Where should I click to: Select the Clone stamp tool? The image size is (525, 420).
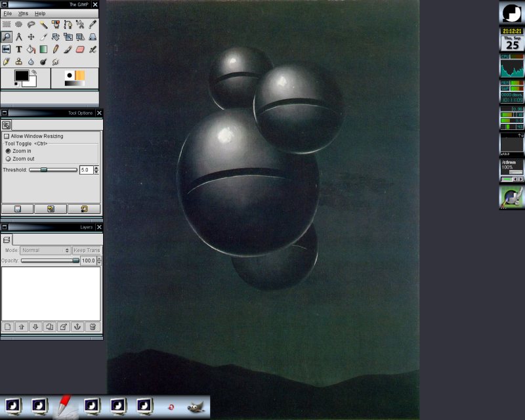point(19,62)
